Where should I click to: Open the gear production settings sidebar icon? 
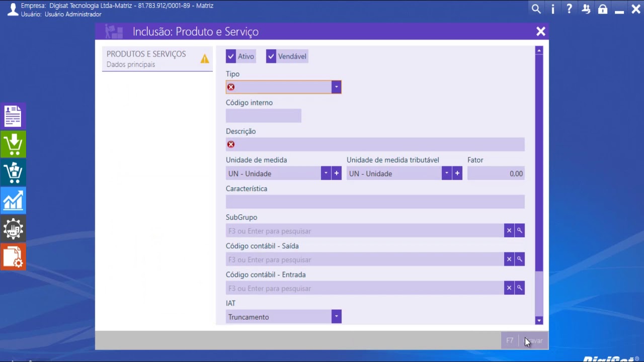click(x=13, y=230)
